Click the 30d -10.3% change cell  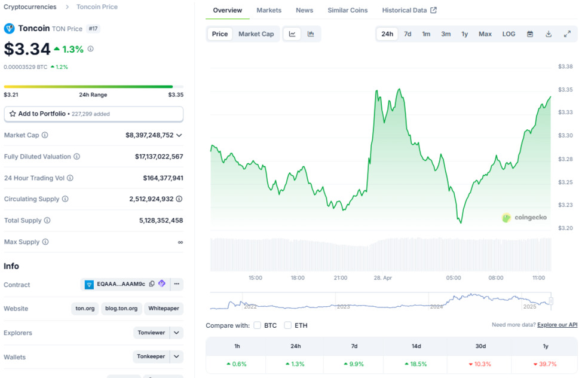(x=480, y=364)
